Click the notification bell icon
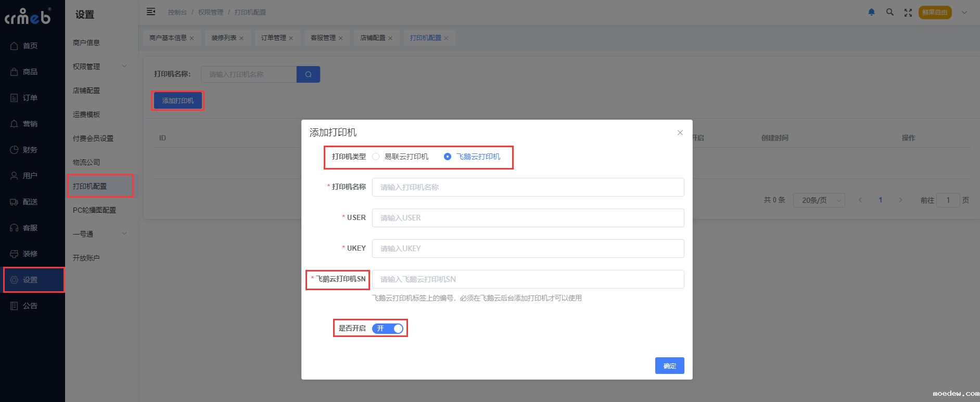The height and width of the screenshot is (402, 980). pyautogui.click(x=871, y=12)
